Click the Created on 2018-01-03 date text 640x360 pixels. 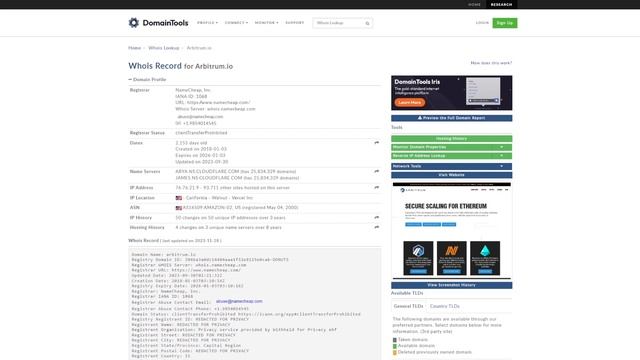201,149
